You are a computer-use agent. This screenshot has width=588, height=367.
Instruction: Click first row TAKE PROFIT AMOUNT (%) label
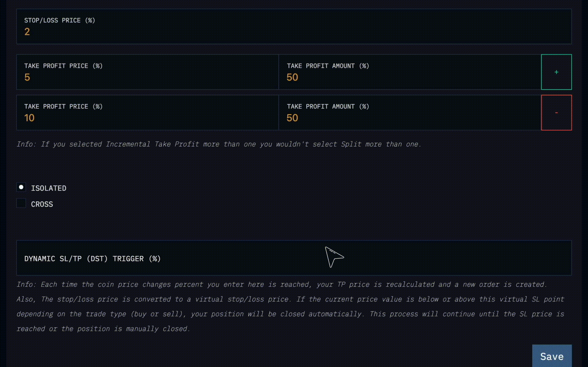(328, 66)
